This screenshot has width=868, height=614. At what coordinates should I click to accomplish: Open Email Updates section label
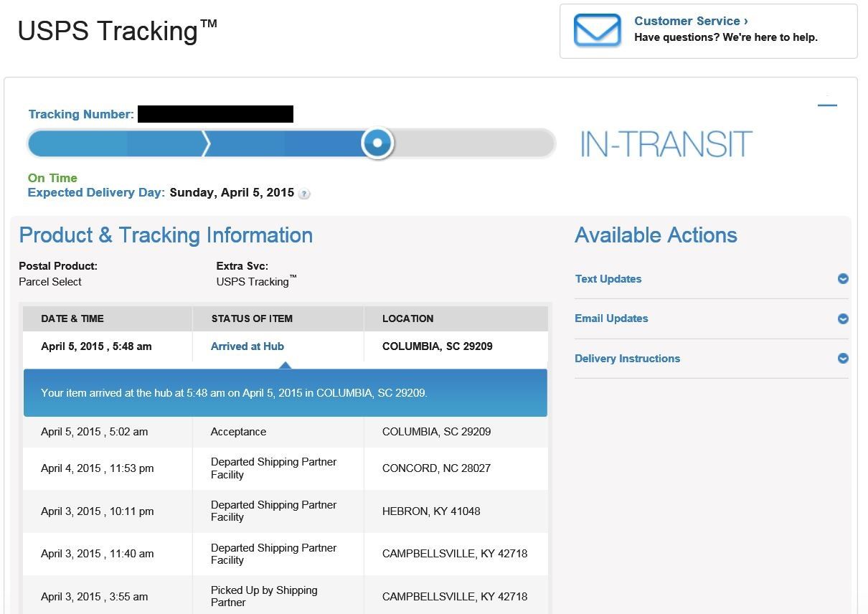pos(611,318)
